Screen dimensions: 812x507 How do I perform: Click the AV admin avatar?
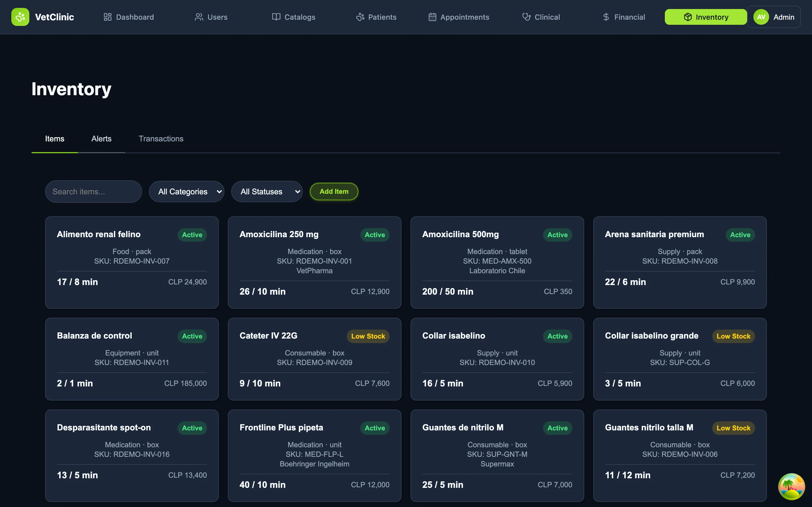761,17
